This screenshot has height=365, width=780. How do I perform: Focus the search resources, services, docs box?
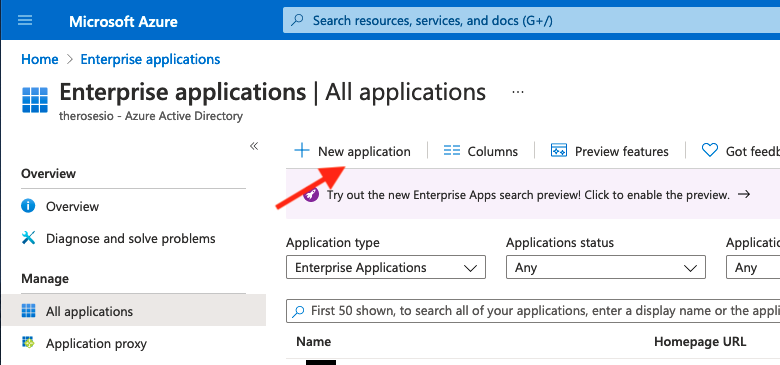pos(531,21)
